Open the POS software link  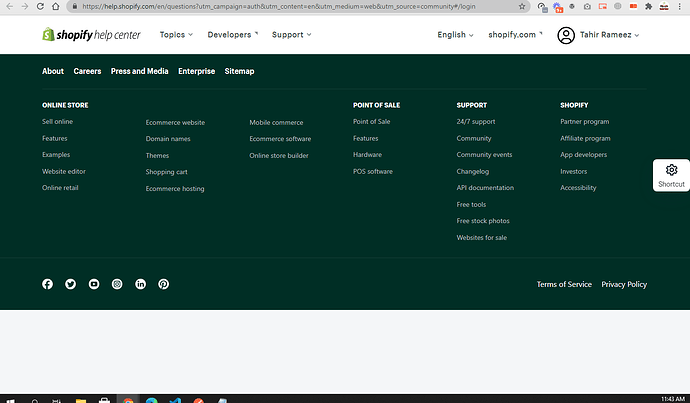tap(373, 171)
